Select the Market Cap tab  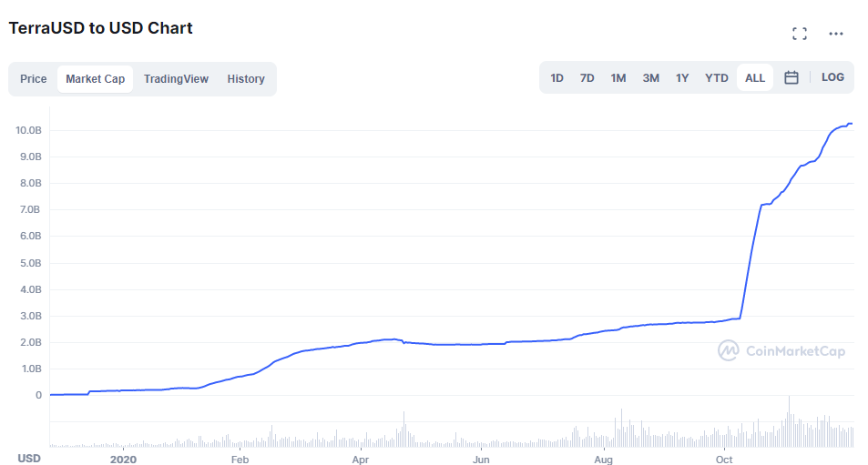[x=96, y=79]
